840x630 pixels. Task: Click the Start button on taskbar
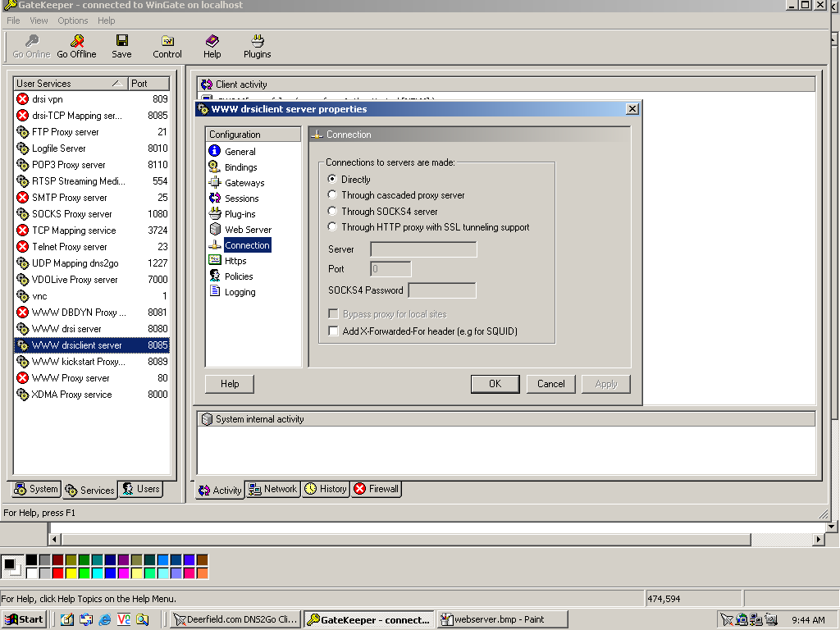(x=24, y=620)
